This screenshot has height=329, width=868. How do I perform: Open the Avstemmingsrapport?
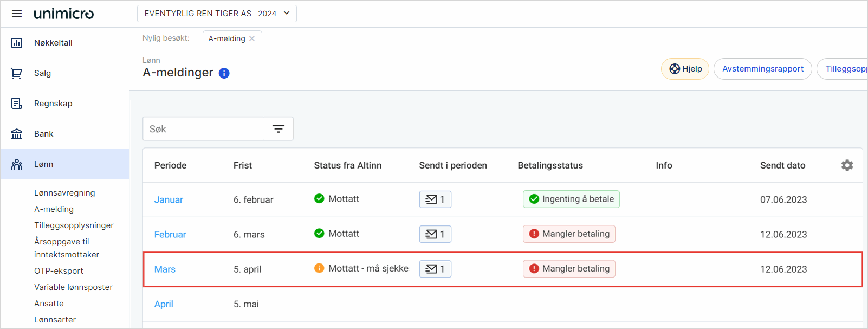coord(762,69)
